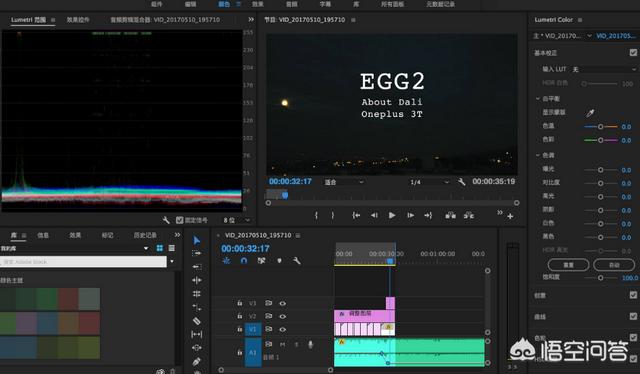
Task: Select the Lumetri Scopes tab
Action: pos(29,20)
